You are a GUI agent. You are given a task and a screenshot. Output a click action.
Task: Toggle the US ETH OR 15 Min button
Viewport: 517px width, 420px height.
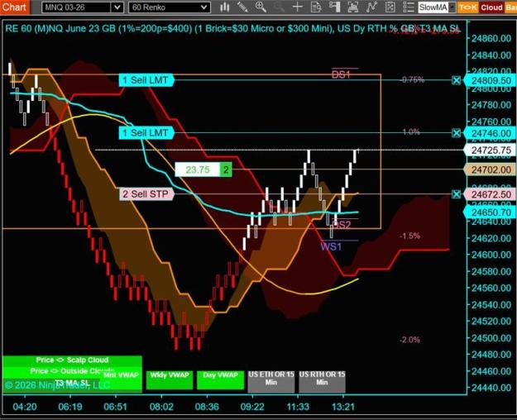(271, 381)
